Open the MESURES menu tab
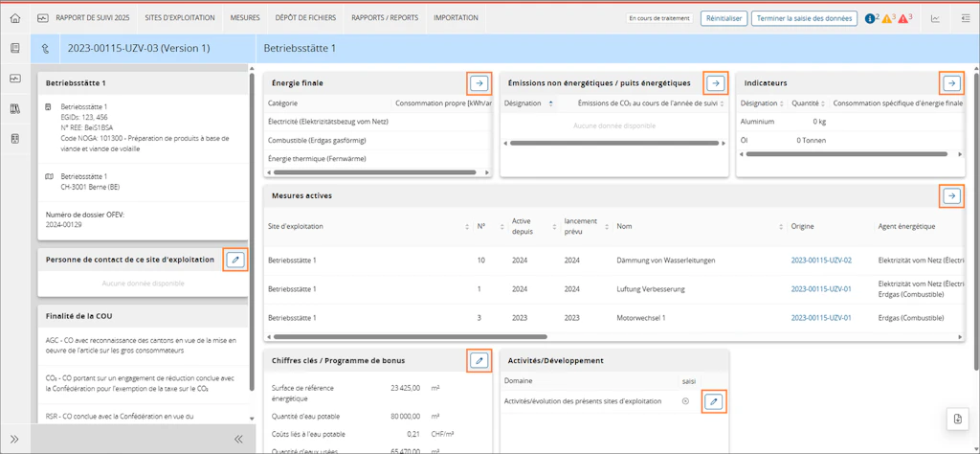This screenshot has width=980, height=454. click(245, 18)
